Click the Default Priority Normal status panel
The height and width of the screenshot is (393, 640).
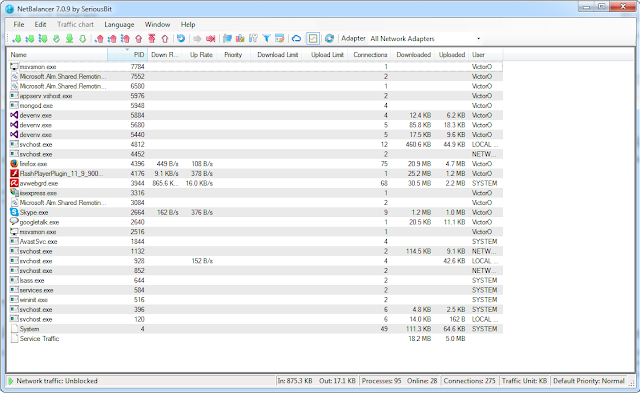[x=589, y=381]
